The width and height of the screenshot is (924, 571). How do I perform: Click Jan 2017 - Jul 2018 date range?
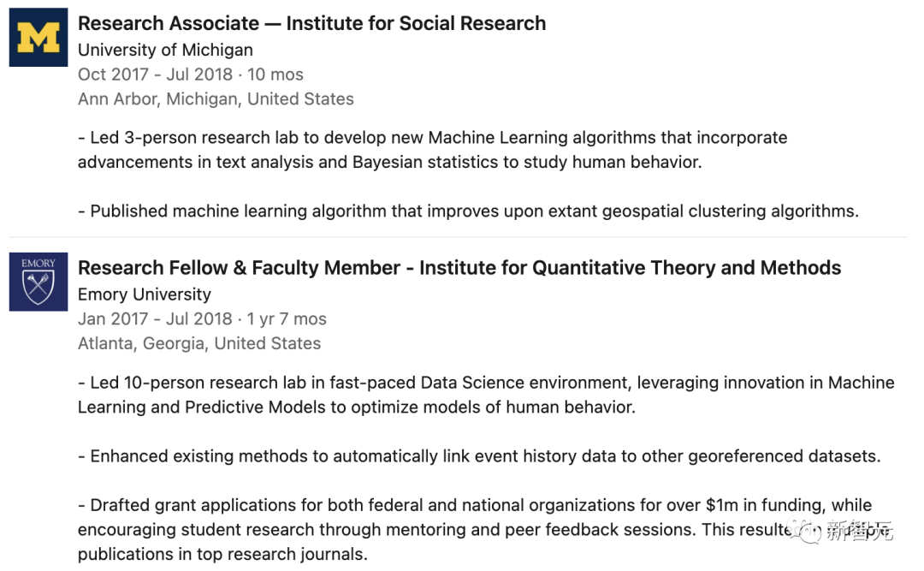click(202, 318)
